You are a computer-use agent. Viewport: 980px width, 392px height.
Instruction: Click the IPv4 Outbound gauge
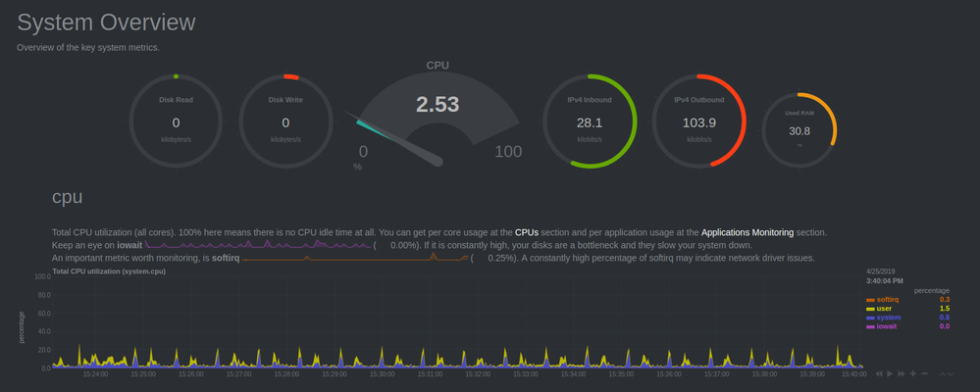click(x=698, y=122)
